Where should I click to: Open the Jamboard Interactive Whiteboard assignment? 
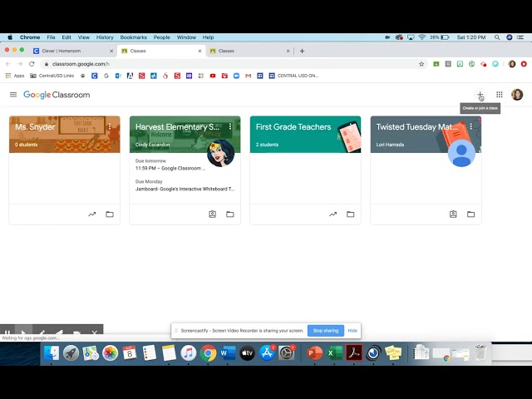pyautogui.click(x=185, y=189)
